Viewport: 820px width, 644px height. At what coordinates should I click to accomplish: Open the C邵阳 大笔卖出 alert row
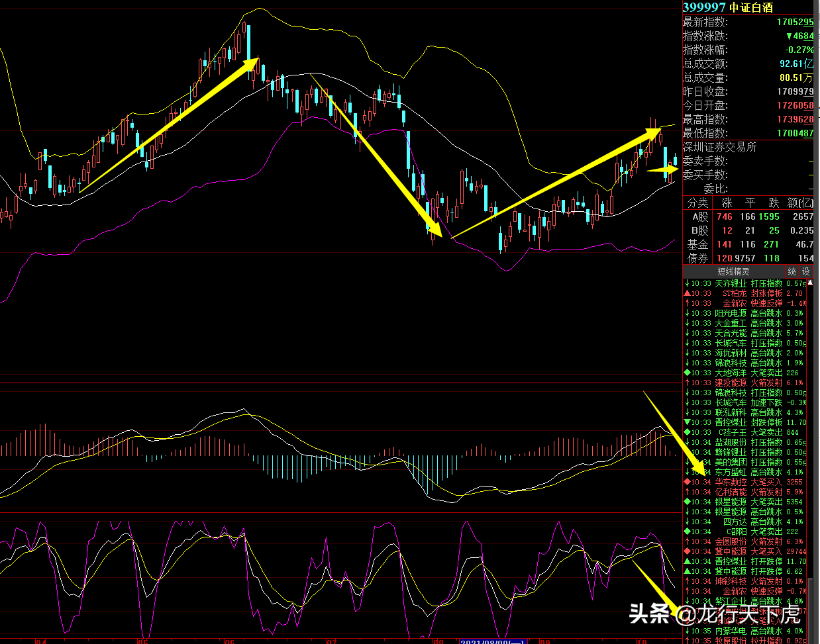[x=745, y=531]
